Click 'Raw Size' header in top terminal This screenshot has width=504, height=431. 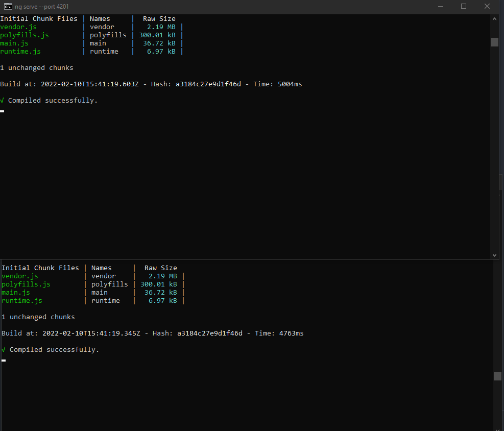coord(159,19)
